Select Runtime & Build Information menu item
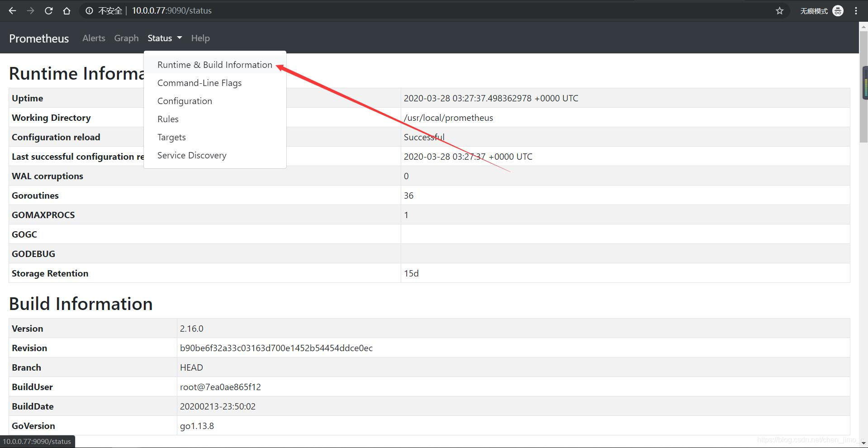The image size is (868, 448). click(215, 65)
